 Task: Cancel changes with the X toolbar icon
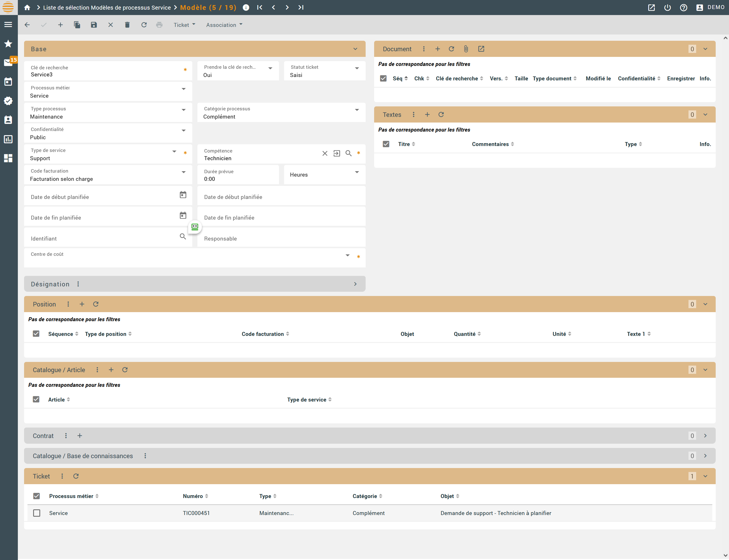click(110, 25)
